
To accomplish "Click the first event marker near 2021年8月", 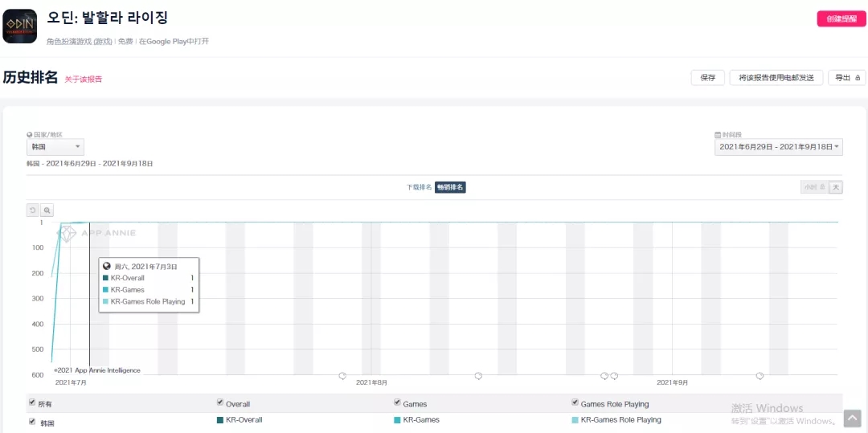I will [342, 375].
